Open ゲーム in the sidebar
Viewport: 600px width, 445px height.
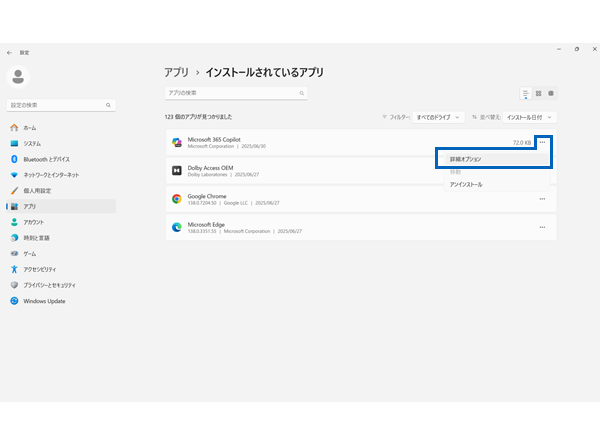coord(61,254)
